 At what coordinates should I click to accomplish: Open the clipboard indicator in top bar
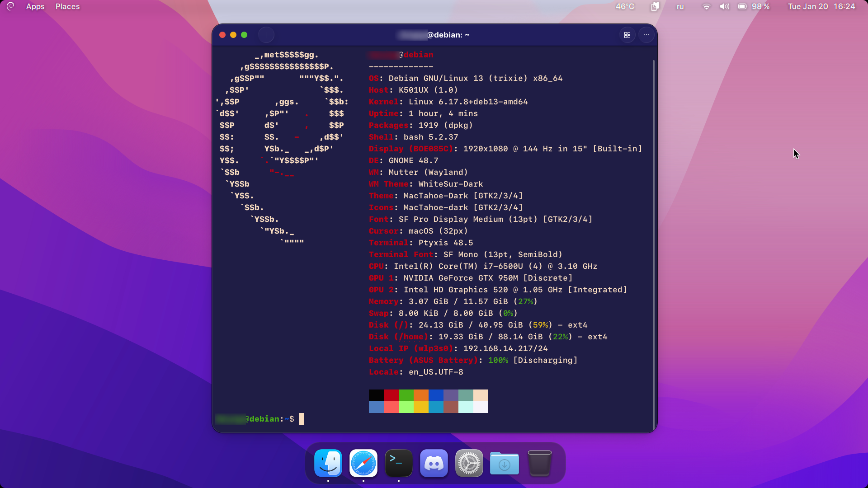tap(655, 6)
